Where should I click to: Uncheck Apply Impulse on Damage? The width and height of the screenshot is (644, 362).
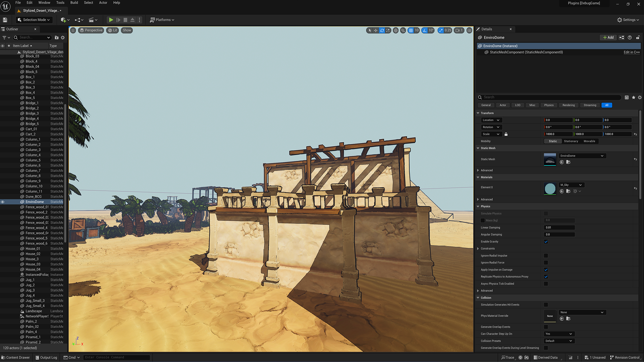coord(546,270)
